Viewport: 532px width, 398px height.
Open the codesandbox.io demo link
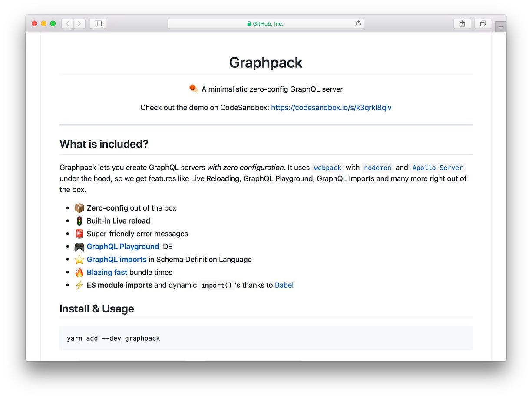[331, 107]
